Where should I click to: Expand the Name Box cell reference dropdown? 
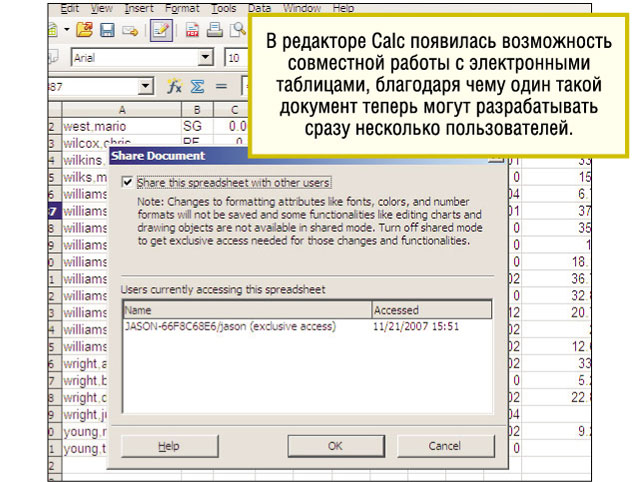point(145,87)
